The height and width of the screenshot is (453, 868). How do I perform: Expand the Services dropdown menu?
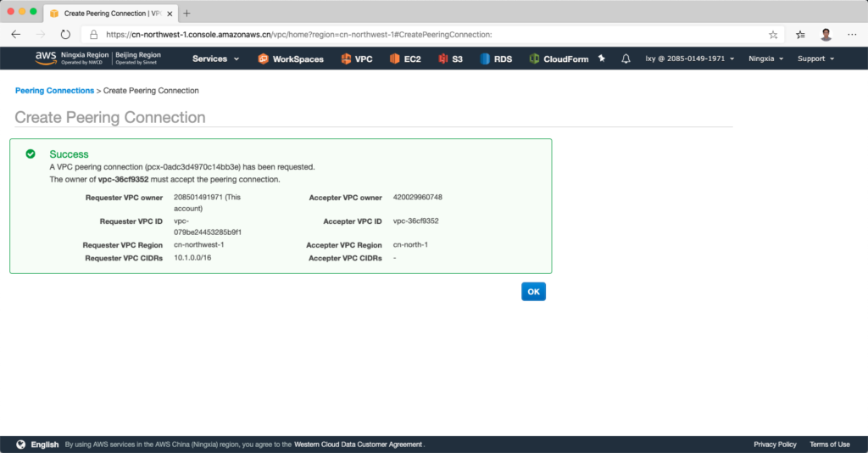point(215,59)
